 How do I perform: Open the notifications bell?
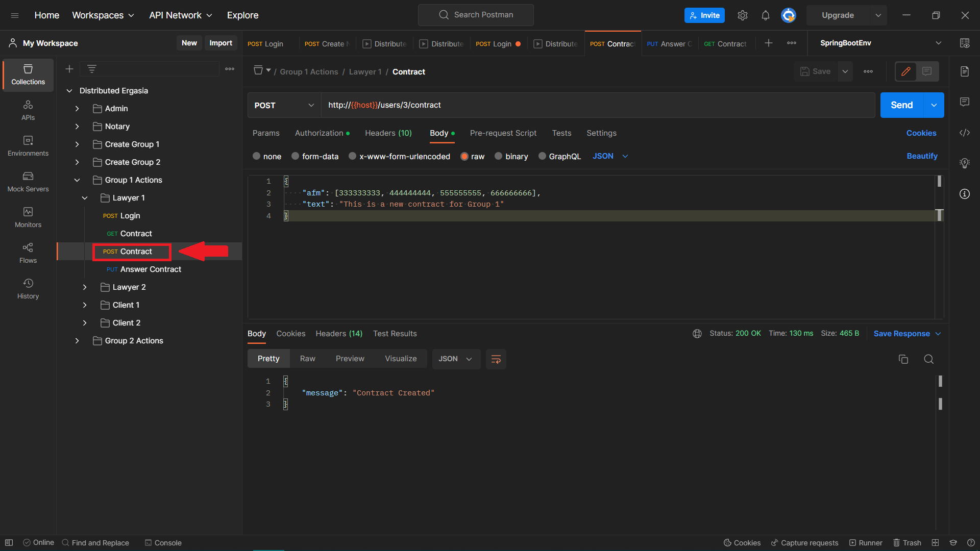[x=766, y=15]
